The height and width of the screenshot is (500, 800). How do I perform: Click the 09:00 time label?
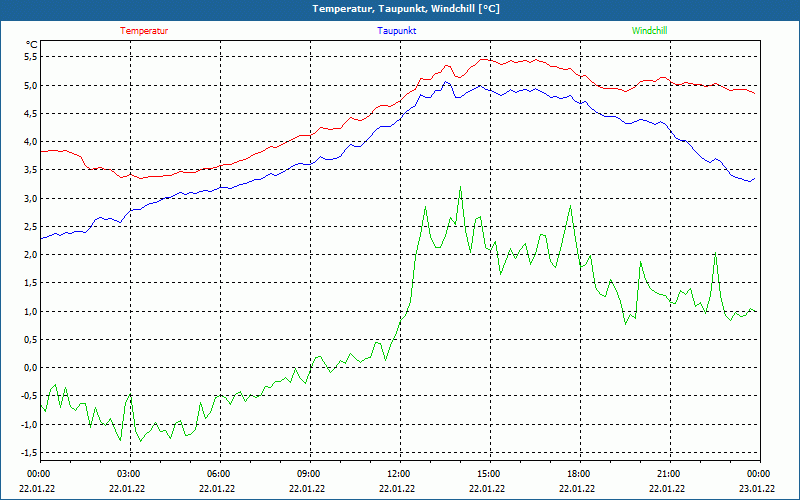pos(310,474)
